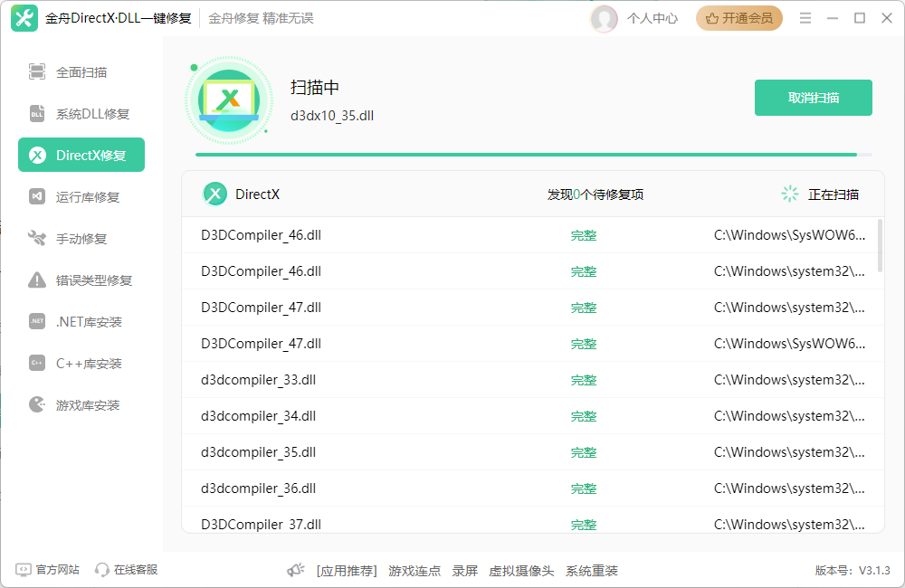The image size is (905, 588).
Task: Click the 错误类型修复 warning triangle icon
Action: 37,280
